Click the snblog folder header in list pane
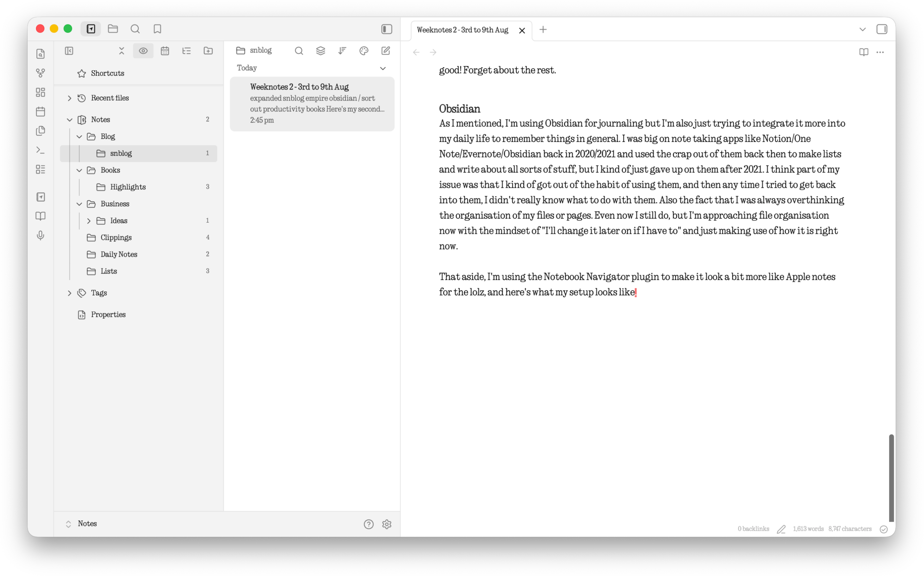Viewport: 924px width, 576px height. [x=254, y=50]
